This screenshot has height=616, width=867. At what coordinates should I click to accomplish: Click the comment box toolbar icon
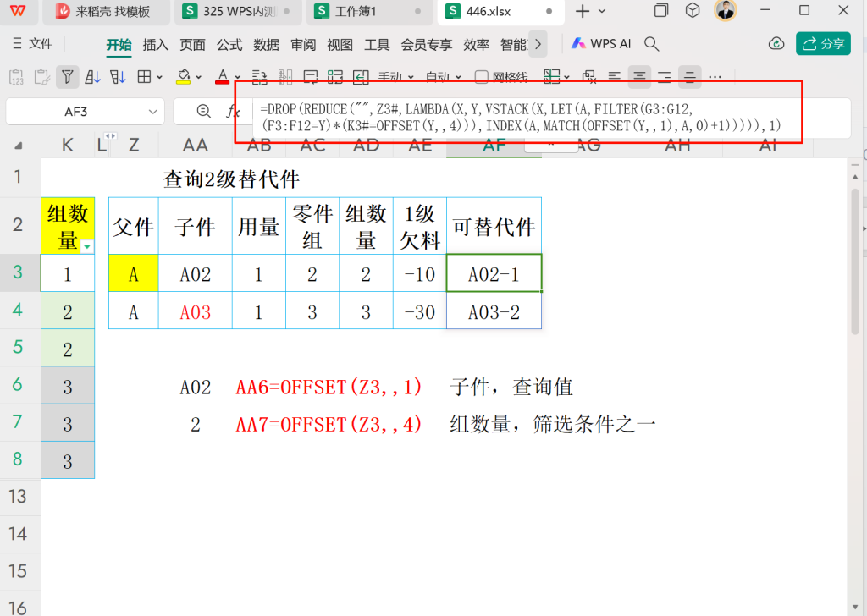310,77
